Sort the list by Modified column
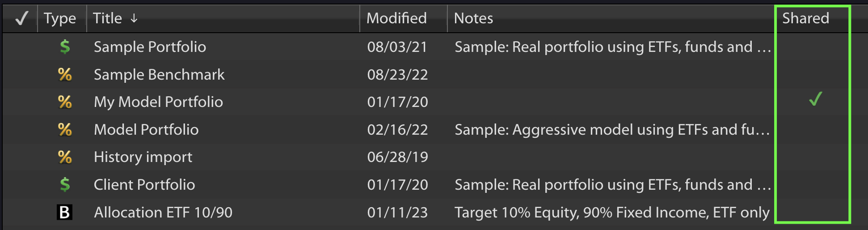This screenshot has height=230, width=868. pyautogui.click(x=396, y=18)
